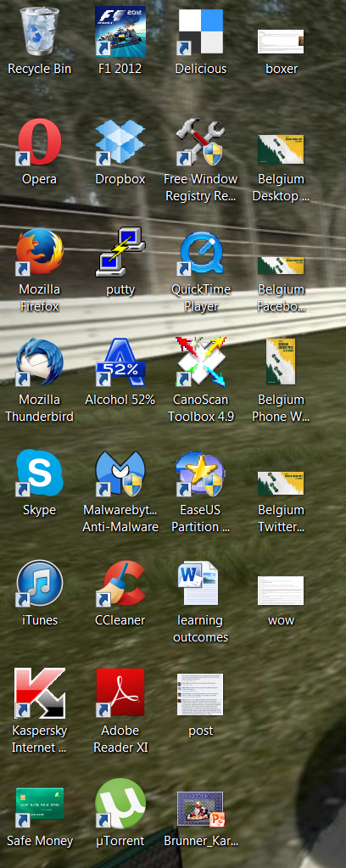Click the QuickTime Player shortcut

pos(200,253)
